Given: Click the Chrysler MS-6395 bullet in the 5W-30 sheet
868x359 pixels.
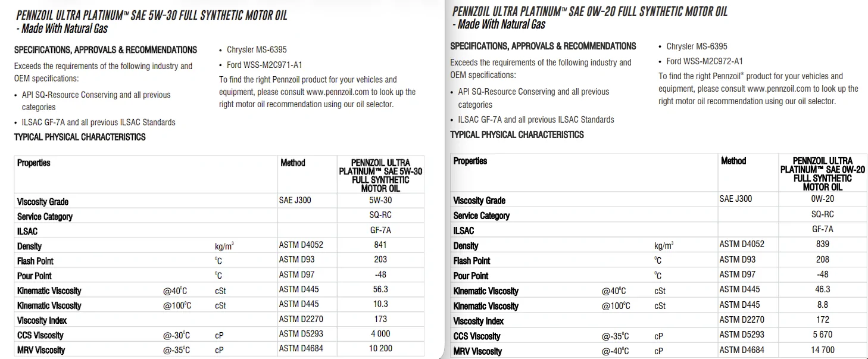Looking at the screenshot, I should (257, 49).
